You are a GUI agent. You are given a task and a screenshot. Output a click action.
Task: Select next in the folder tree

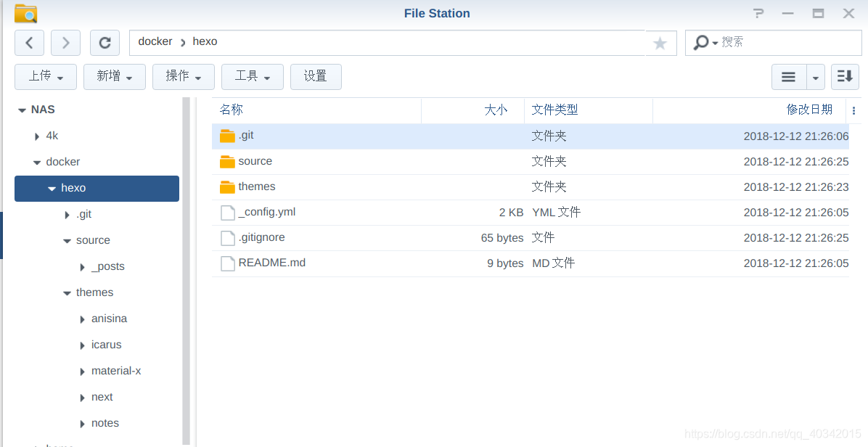point(102,397)
